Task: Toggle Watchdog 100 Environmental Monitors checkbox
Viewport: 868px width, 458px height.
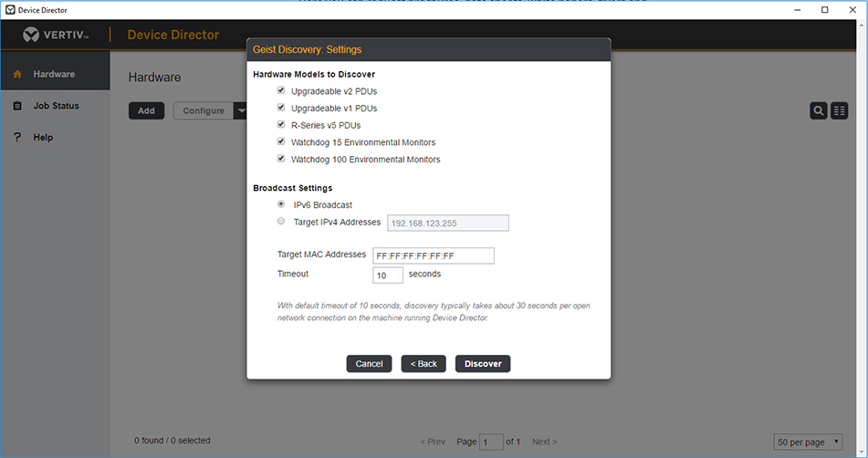Action: tap(281, 159)
